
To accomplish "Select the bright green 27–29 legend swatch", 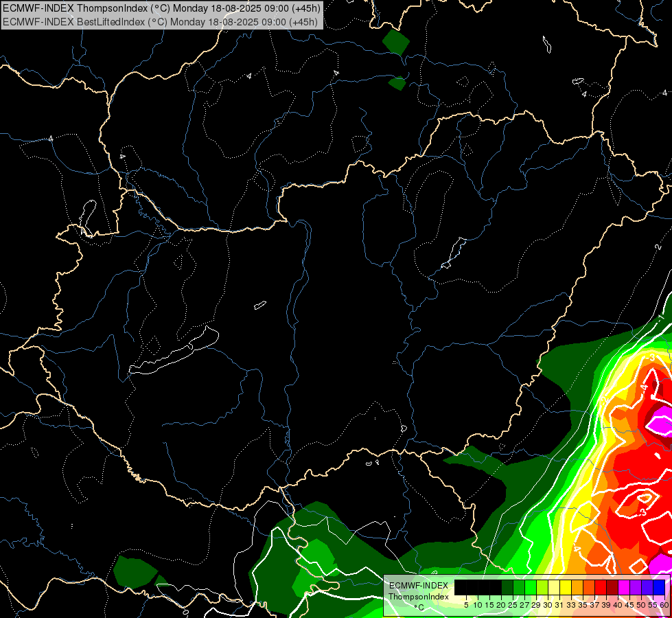I will coord(531,587).
